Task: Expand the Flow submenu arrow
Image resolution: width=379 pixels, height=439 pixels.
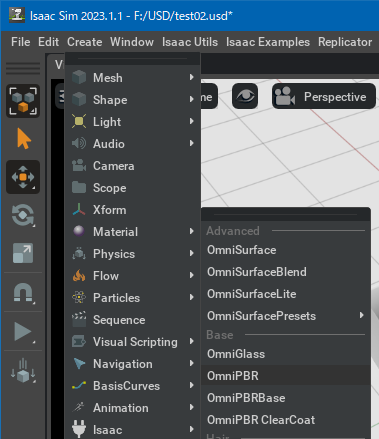Action: (192, 275)
